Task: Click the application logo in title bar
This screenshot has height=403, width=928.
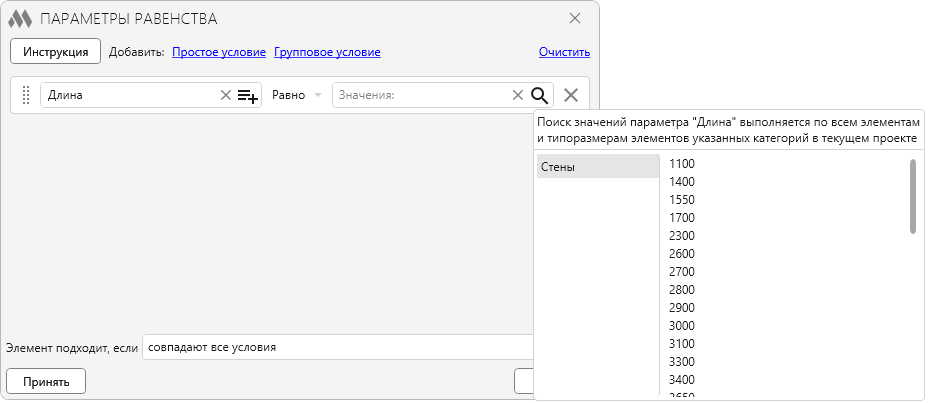Action: [x=20, y=19]
